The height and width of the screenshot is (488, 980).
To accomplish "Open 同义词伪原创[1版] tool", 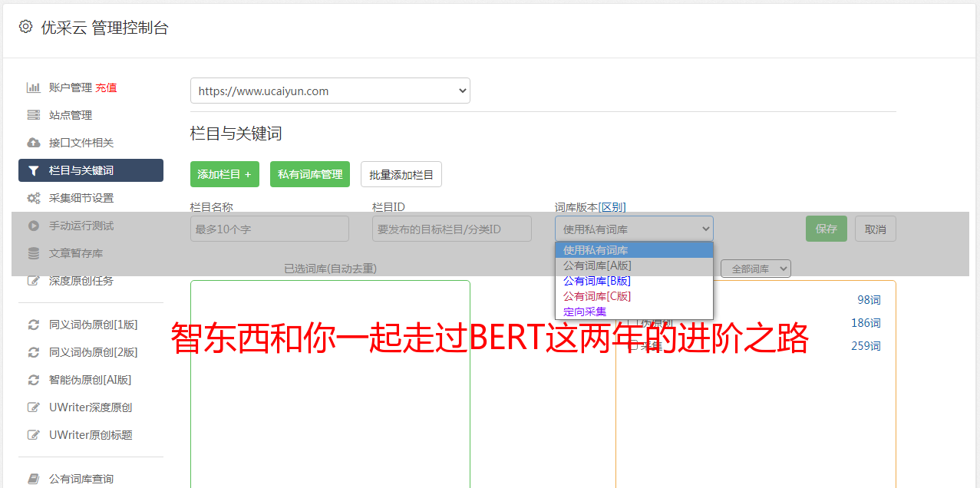I will [94, 325].
